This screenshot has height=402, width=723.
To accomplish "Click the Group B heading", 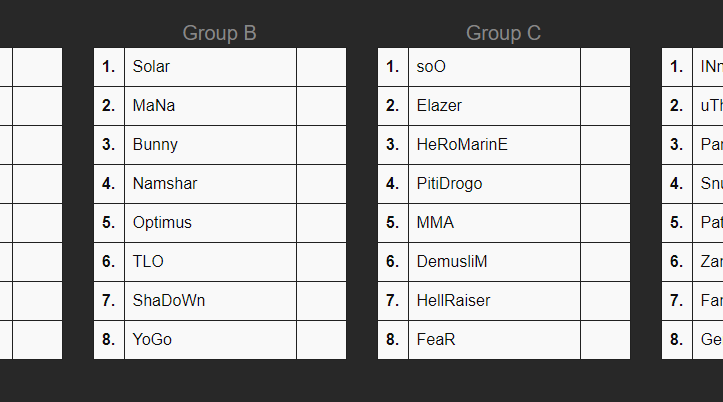I will tap(220, 33).
